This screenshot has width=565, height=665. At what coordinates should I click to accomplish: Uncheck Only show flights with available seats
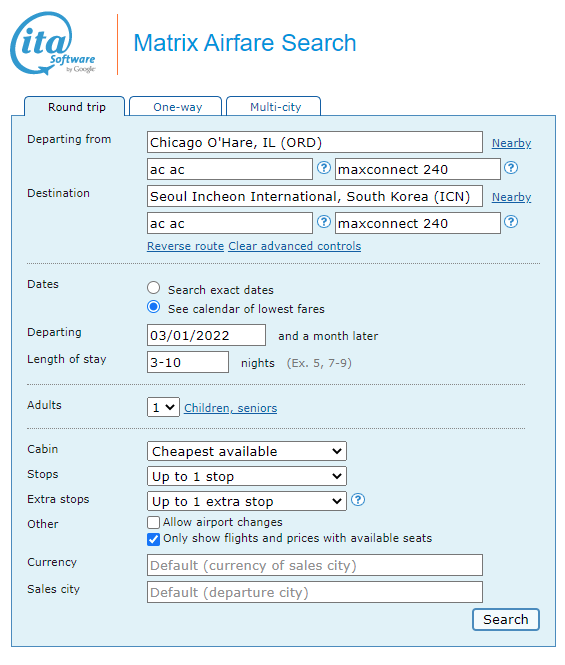[154, 539]
